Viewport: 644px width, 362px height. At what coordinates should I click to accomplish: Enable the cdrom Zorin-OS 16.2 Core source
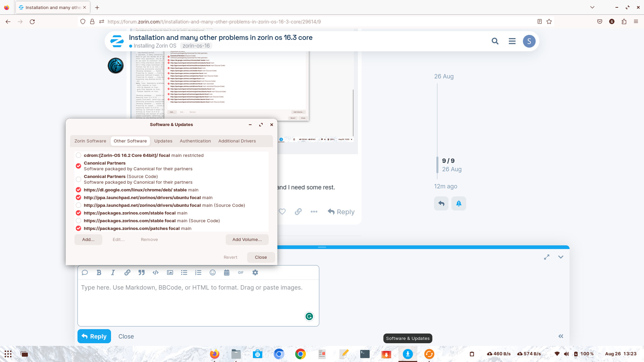click(78, 155)
